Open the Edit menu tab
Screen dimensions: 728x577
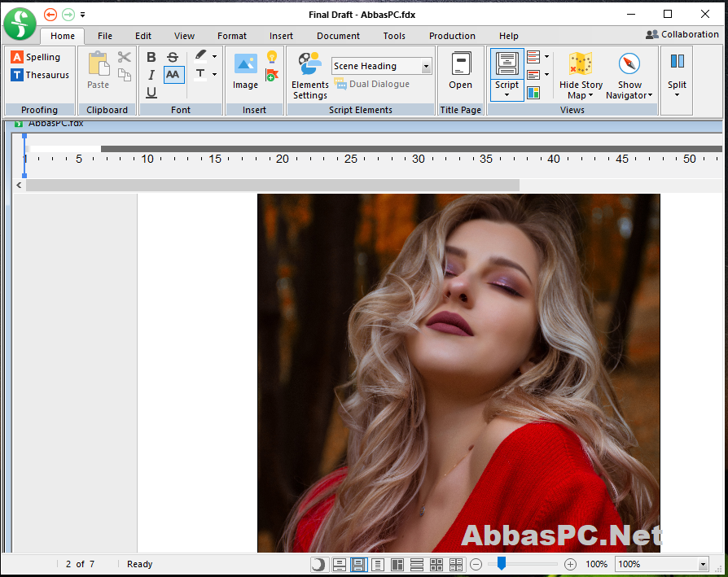point(143,36)
